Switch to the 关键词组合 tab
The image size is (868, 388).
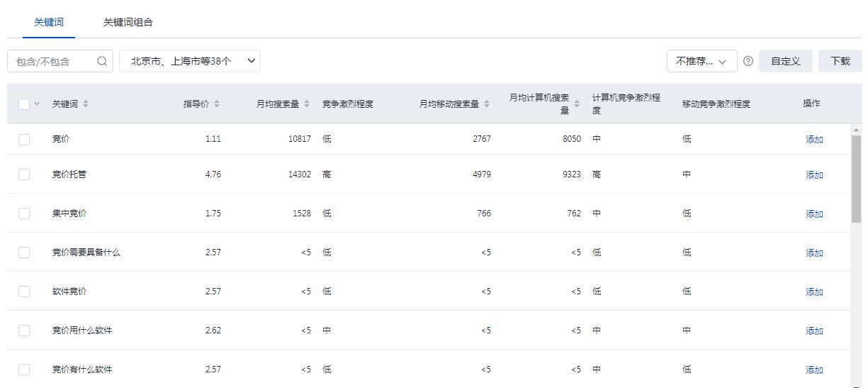128,22
